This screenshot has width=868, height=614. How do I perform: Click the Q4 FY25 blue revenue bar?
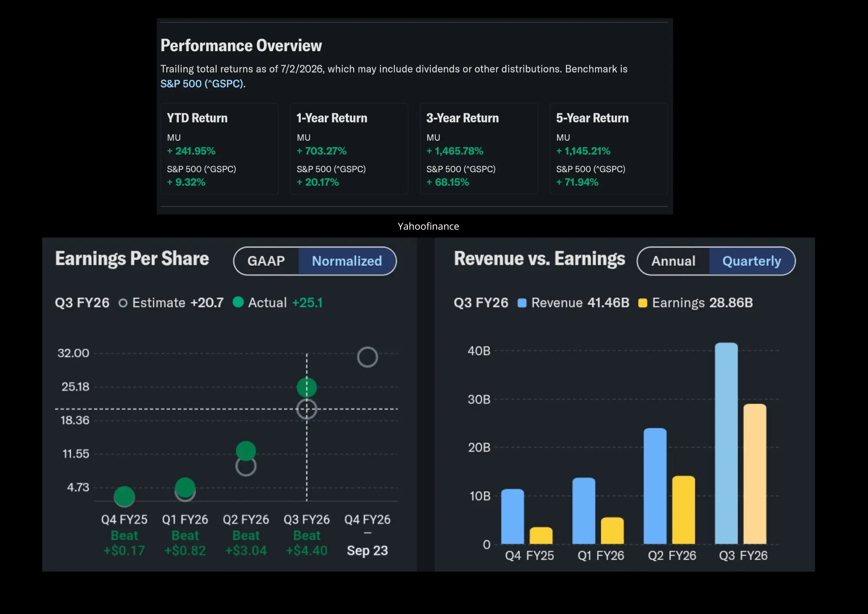tap(513, 516)
